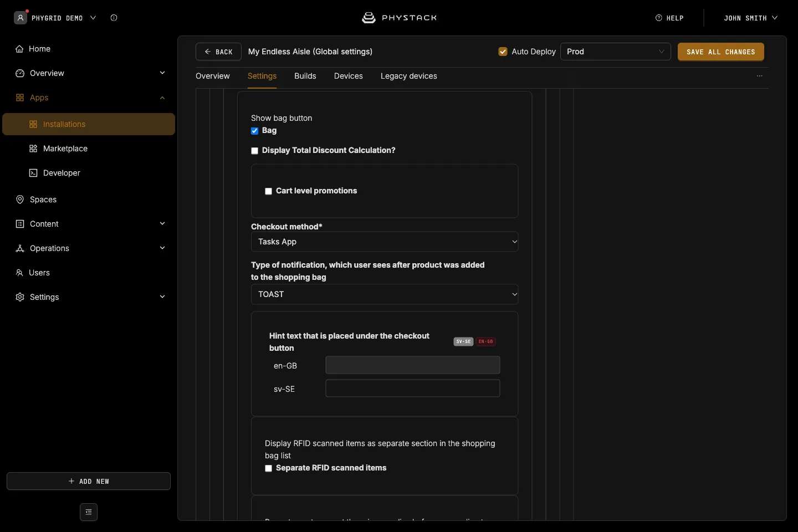Enable Display Total Discount Calculation checkbox
This screenshot has height=532, width=798.
[255, 151]
